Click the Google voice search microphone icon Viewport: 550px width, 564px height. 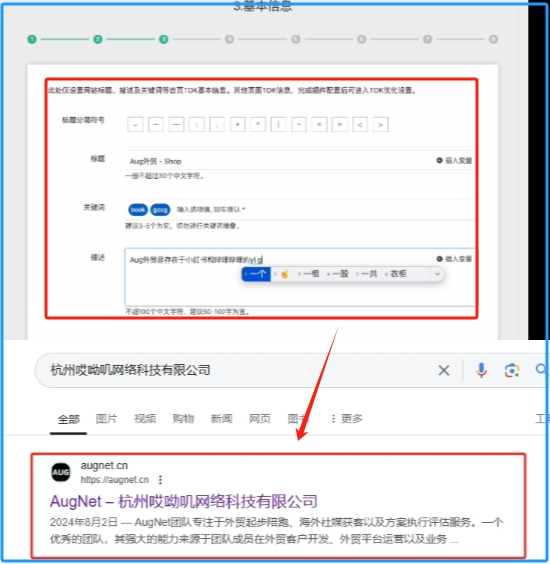click(481, 370)
